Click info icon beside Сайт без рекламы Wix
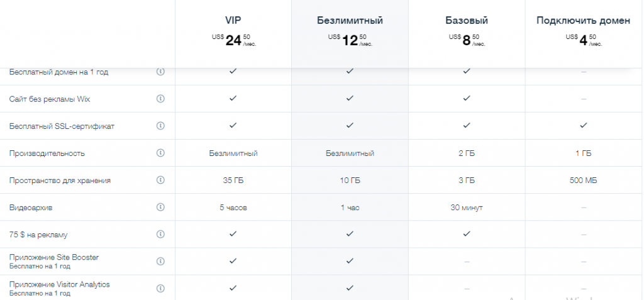The image size is (644, 300). [160, 99]
